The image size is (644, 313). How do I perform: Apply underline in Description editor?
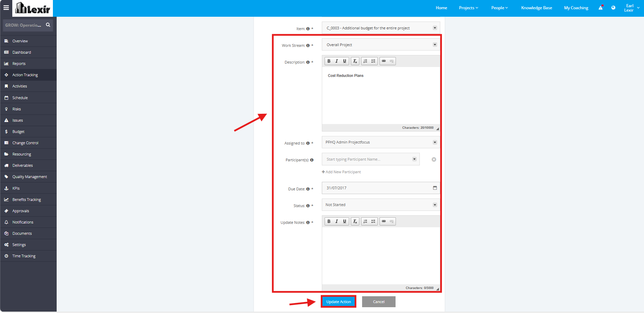click(x=345, y=61)
